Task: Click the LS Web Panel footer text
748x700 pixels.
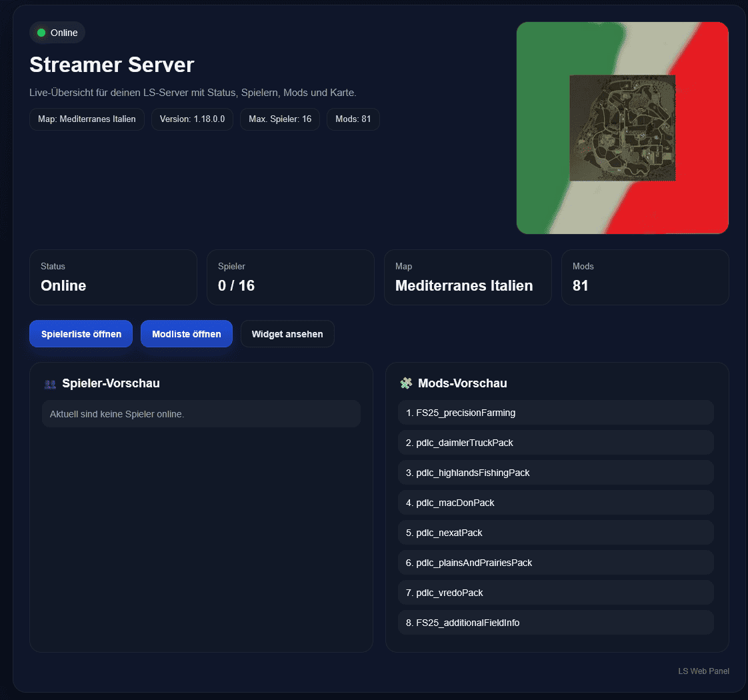Action: [703, 671]
